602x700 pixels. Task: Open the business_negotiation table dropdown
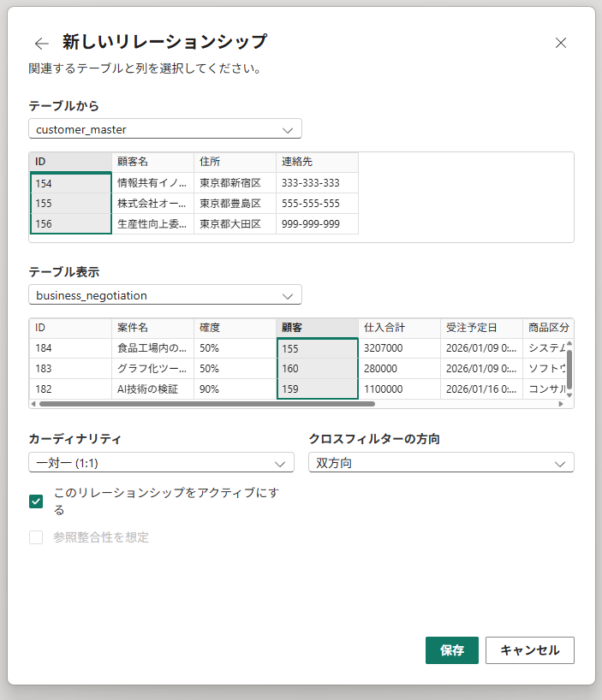pos(164,295)
